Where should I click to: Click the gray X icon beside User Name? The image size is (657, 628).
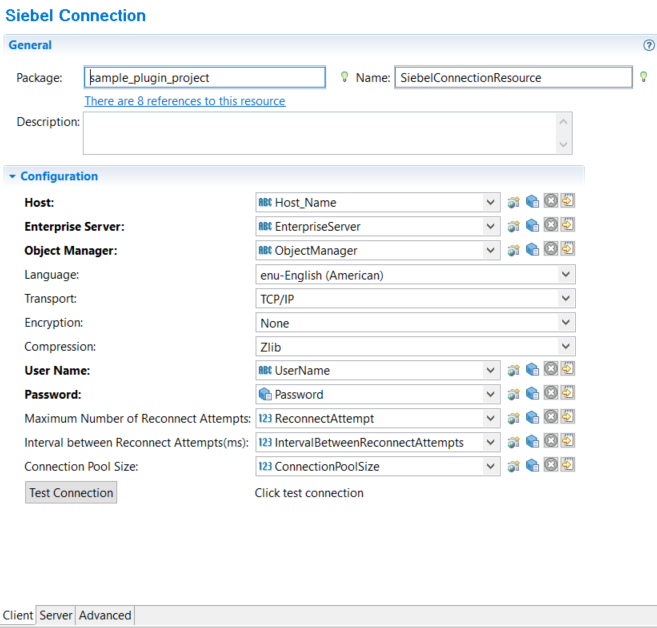tap(551, 369)
